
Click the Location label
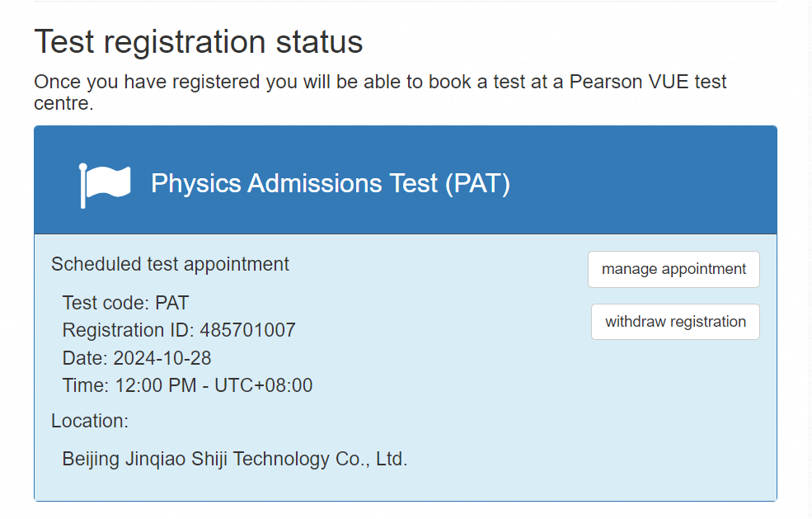point(90,421)
